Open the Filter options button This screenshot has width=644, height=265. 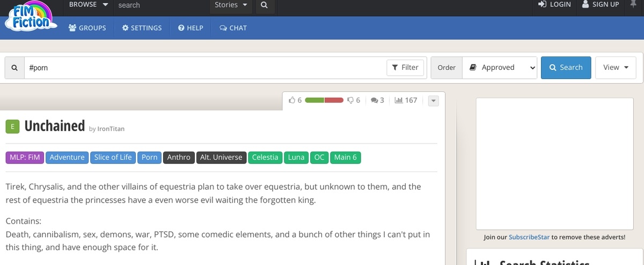coord(405,68)
